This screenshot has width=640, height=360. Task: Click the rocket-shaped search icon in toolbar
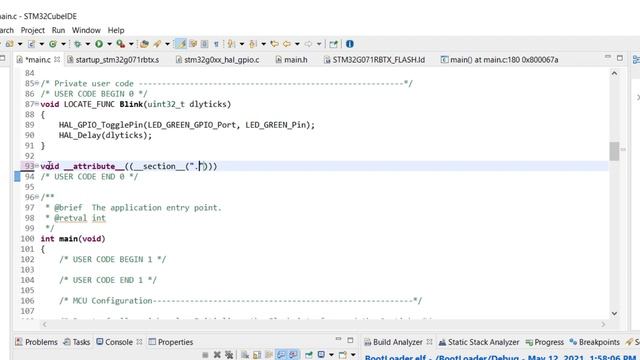point(157,44)
